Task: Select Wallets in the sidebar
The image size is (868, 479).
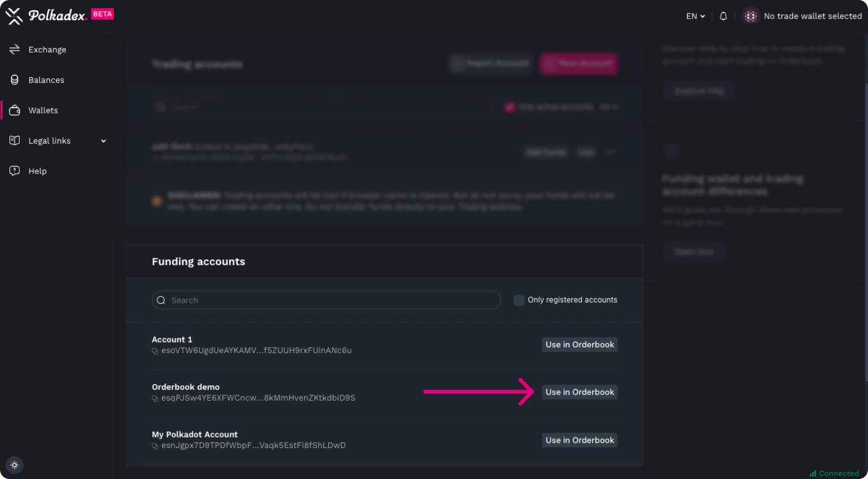Action: 43,110
